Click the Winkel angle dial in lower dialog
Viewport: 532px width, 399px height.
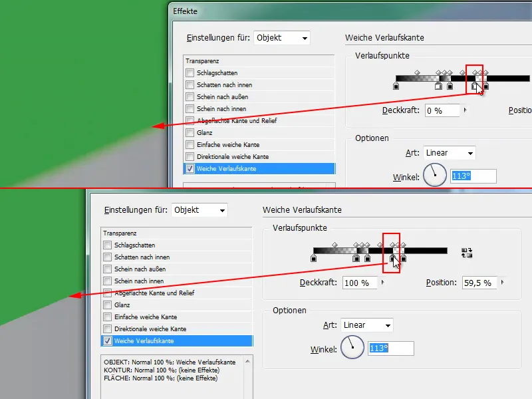352,347
